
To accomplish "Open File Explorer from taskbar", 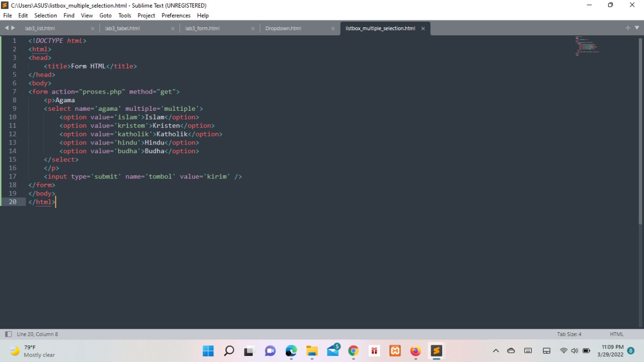I will [312, 351].
